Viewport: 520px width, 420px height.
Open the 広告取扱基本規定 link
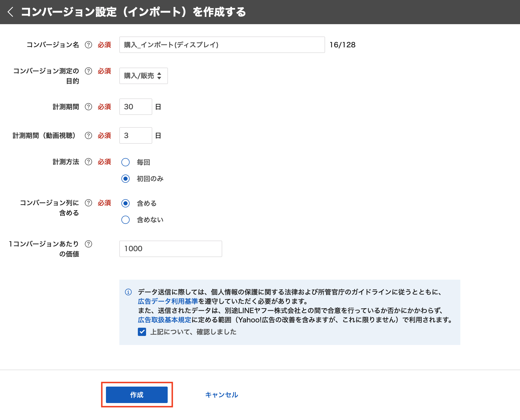(x=165, y=320)
